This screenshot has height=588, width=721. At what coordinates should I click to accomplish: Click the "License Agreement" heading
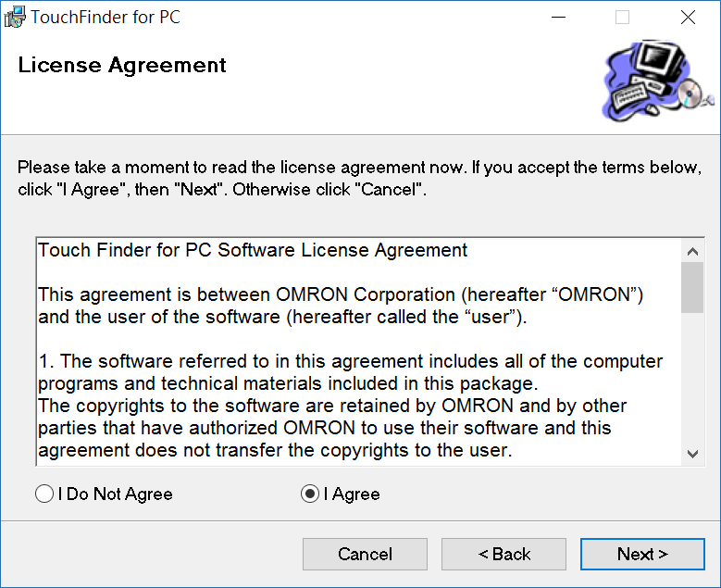pyautogui.click(x=122, y=66)
